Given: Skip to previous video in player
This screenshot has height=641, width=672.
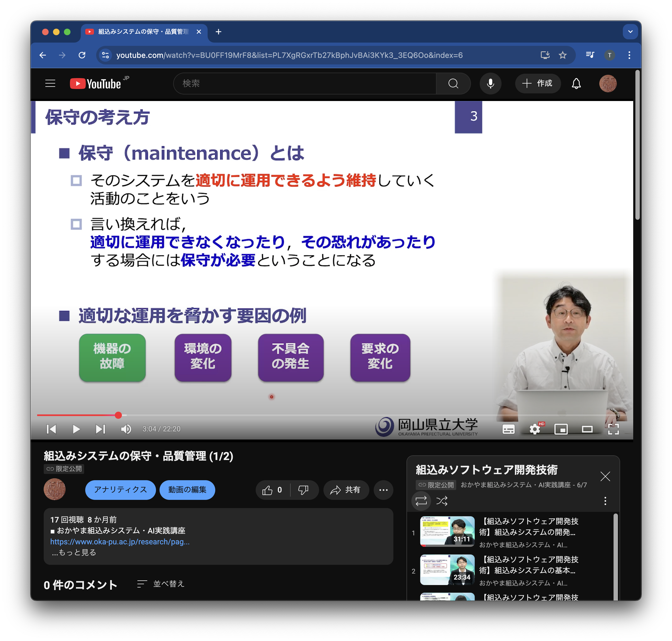Looking at the screenshot, I should pos(51,429).
